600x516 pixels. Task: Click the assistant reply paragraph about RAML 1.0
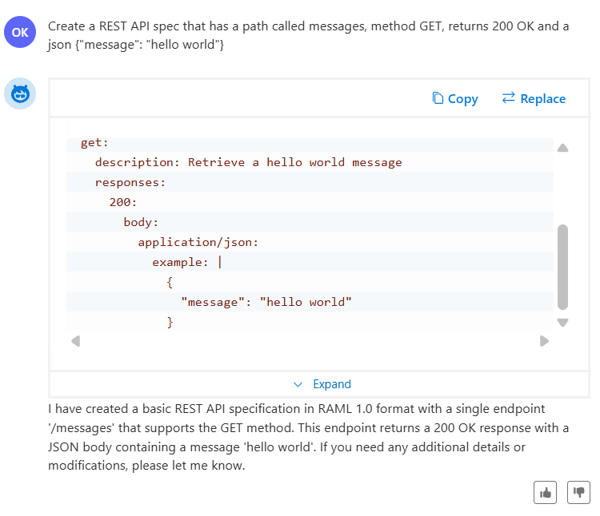(x=308, y=437)
